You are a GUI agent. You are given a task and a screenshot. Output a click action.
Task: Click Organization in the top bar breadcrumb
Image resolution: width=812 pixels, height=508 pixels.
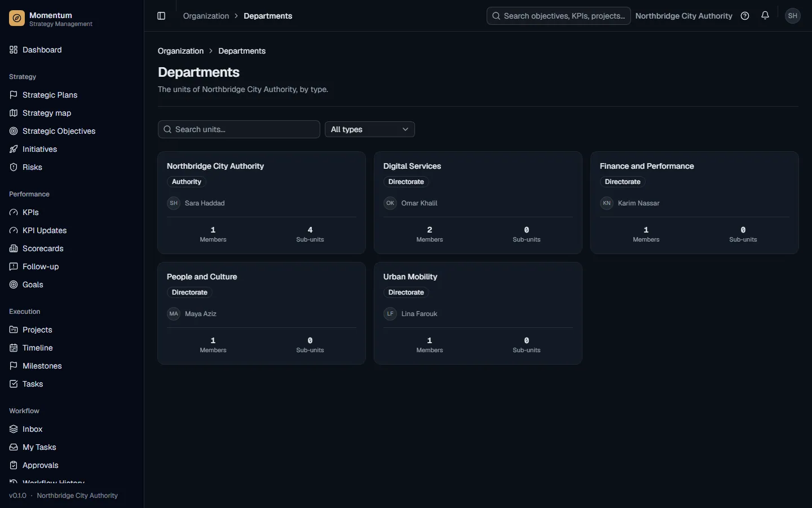click(206, 16)
